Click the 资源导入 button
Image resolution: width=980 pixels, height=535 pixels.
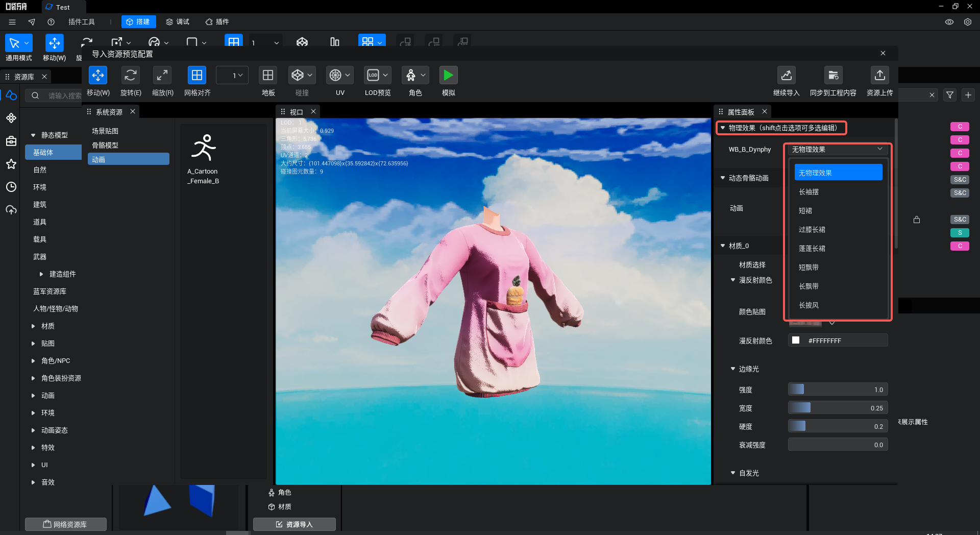pos(295,524)
